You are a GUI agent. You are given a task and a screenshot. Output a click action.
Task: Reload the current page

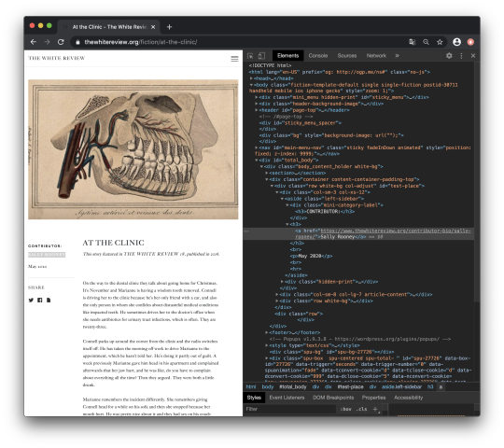(61, 42)
